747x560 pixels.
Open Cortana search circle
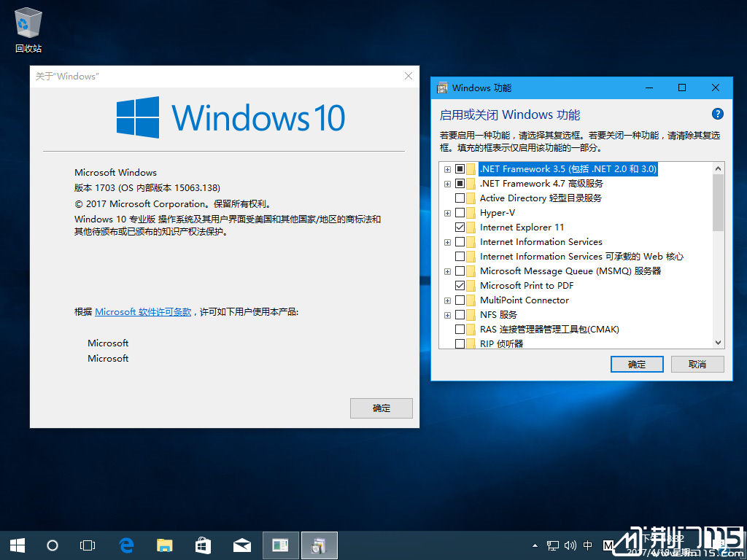coord(53,545)
